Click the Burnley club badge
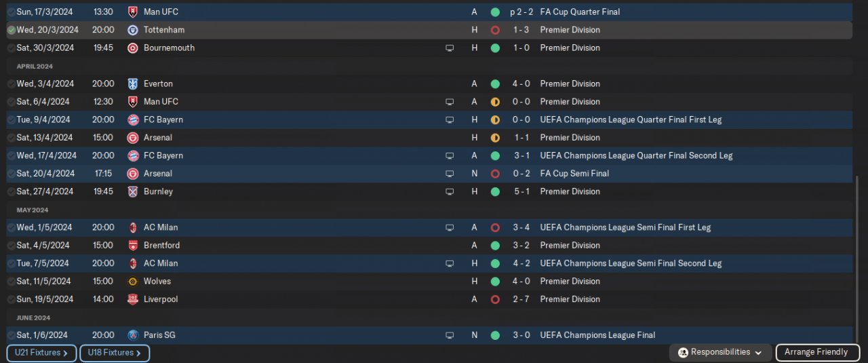This screenshot has height=363, width=868. point(133,192)
